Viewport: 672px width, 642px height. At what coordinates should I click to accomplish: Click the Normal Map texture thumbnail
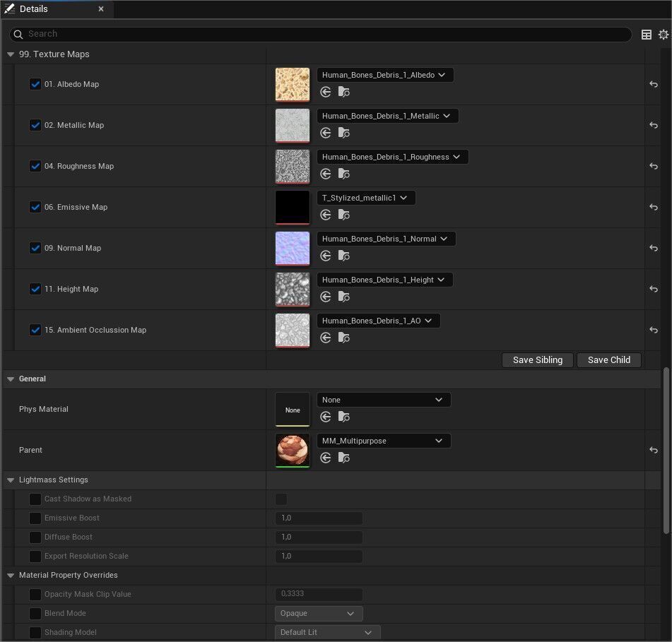(293, 249)
